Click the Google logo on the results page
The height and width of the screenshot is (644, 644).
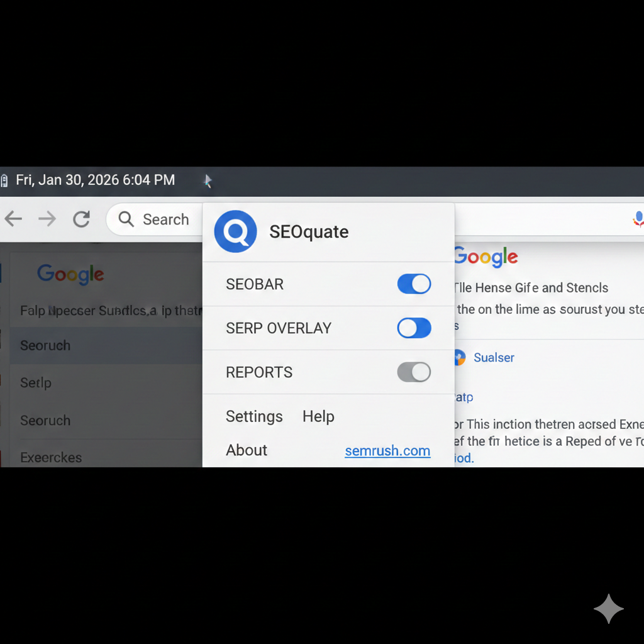point(485,257)
